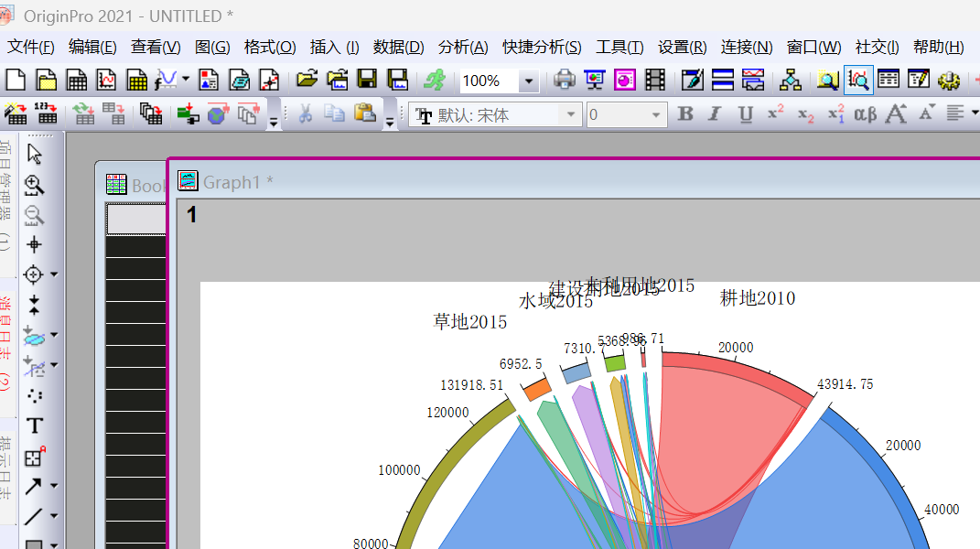Viewport: 980px width, 549px height.
Task: Expand the selection-on-graph tool options arrow
Action: (54, 335)
